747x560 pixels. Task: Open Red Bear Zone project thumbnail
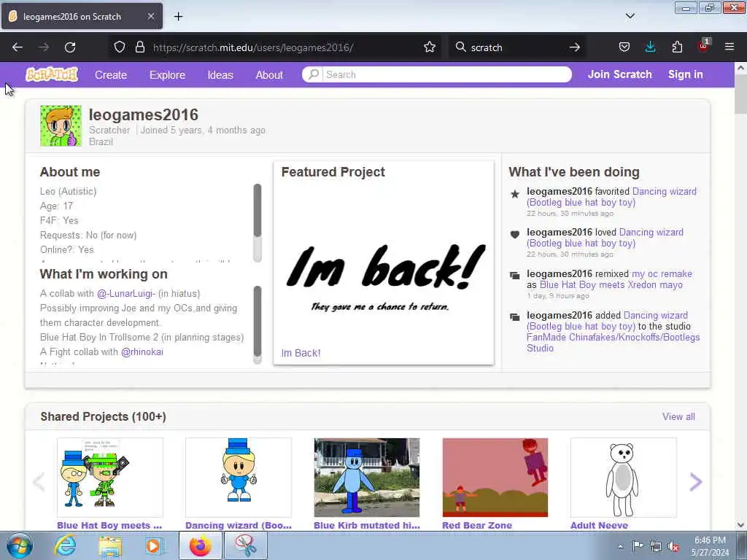495,477
